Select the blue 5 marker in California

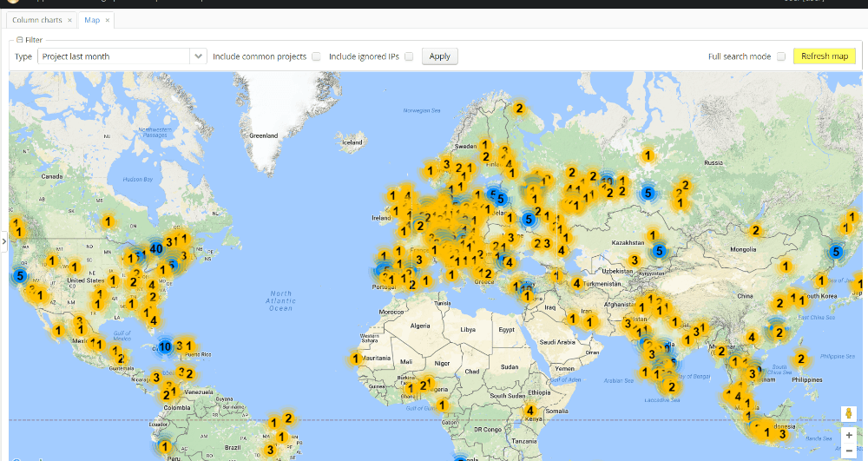coord(20,275)
